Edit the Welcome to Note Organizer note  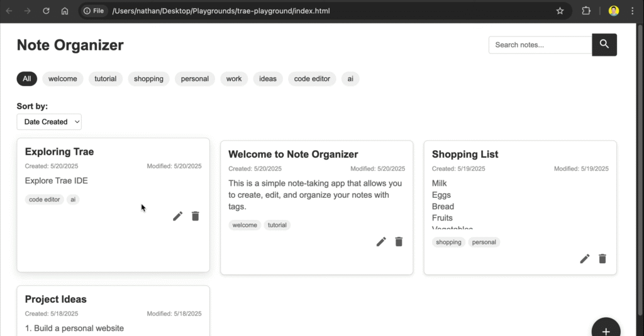(x=381, y=242)
